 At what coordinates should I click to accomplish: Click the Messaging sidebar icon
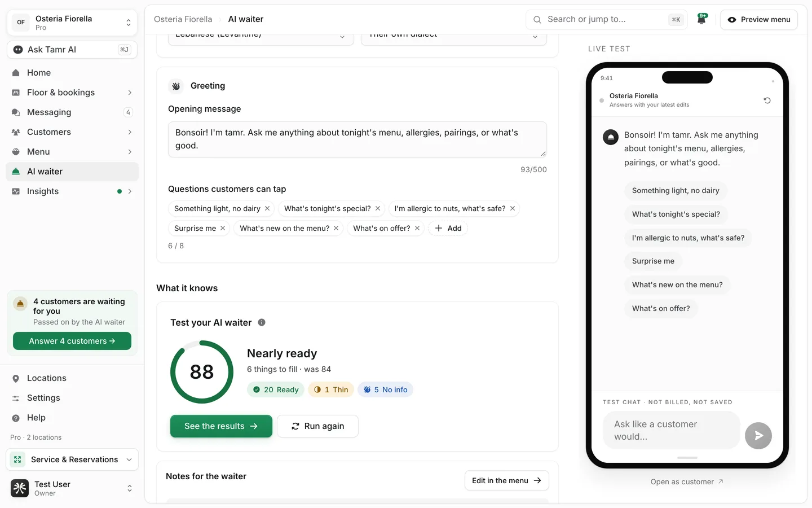pos(16,112)
